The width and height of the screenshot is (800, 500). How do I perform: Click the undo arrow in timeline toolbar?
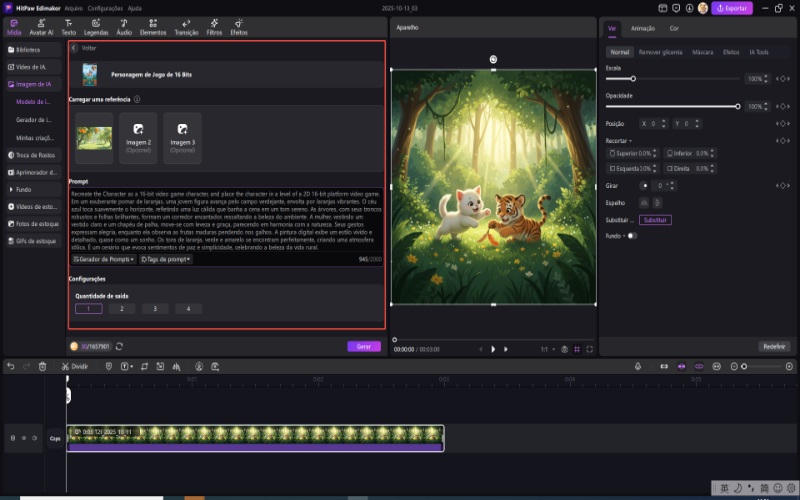pyautogui.click(x=10, y=367)
